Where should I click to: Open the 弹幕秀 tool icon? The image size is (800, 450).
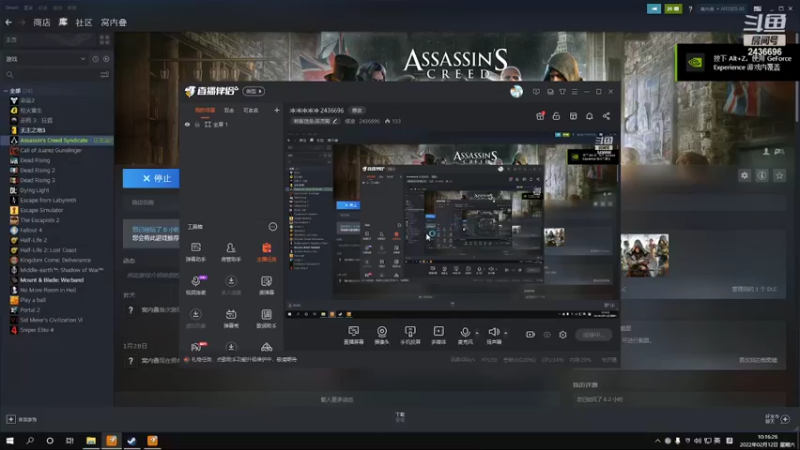tap(231, 318)
